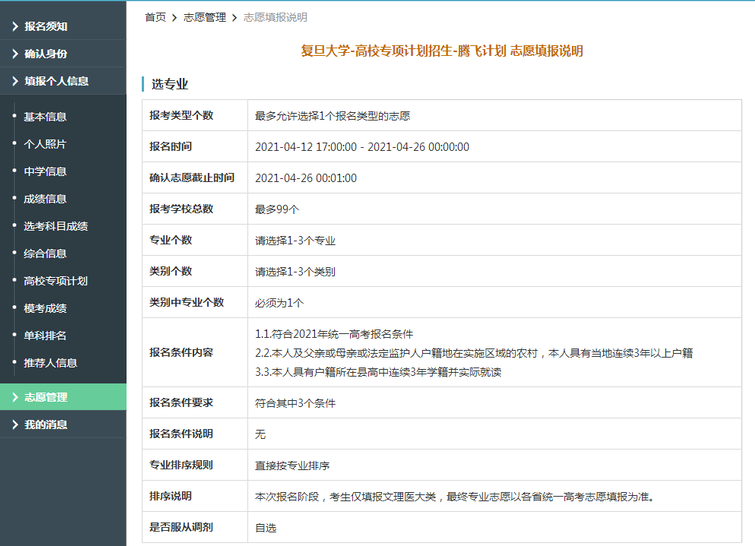
Task: Go to 模考成绩 sidebar item
Action: point(45,309)
